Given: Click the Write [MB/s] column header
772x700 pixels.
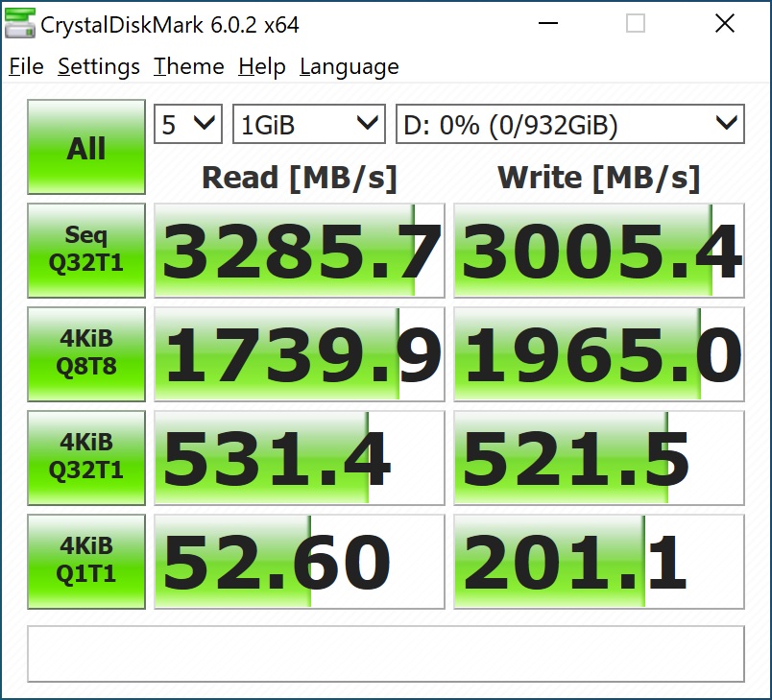Looking at the screenshot, I should pos(599,178).
